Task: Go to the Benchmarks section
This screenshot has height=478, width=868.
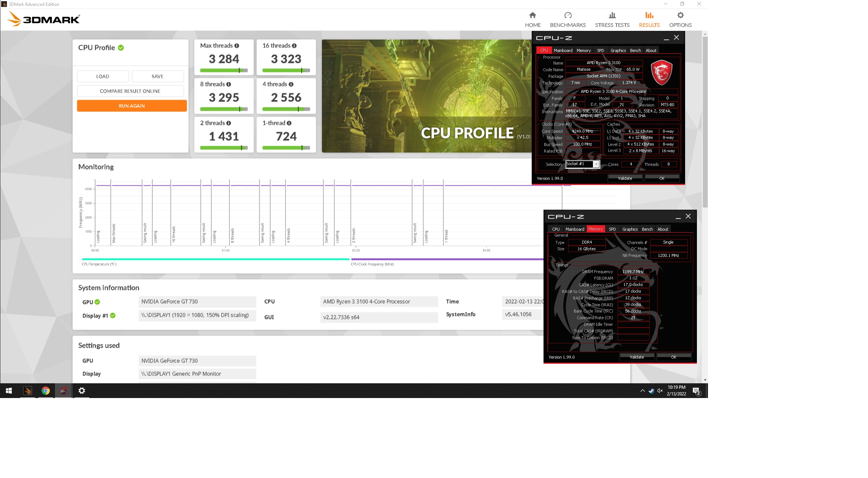Action: click(567, 20)
